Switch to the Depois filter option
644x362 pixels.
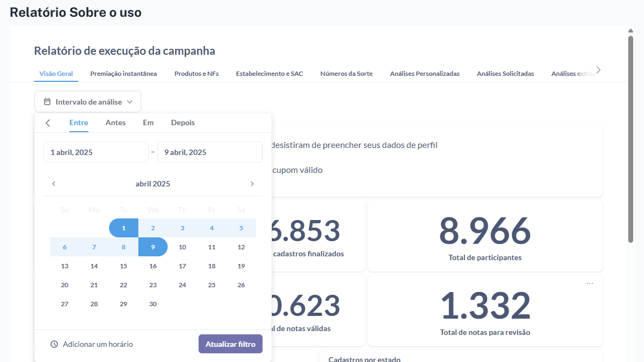(x=183, y=123)
